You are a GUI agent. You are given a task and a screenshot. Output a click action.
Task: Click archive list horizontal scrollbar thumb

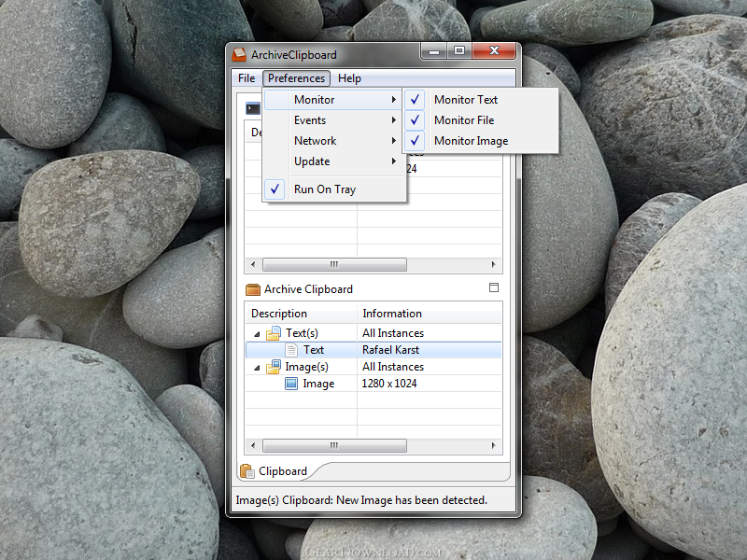334,445
